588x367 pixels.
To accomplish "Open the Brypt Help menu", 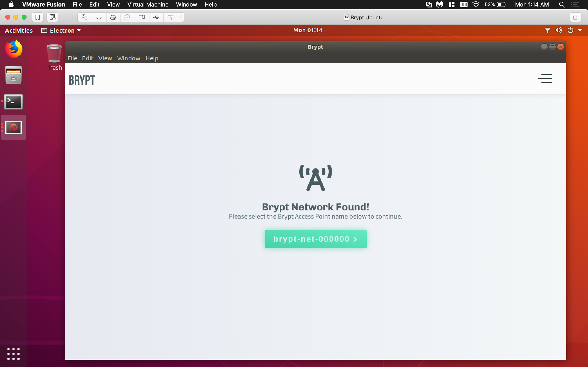I will coord(151,58).
